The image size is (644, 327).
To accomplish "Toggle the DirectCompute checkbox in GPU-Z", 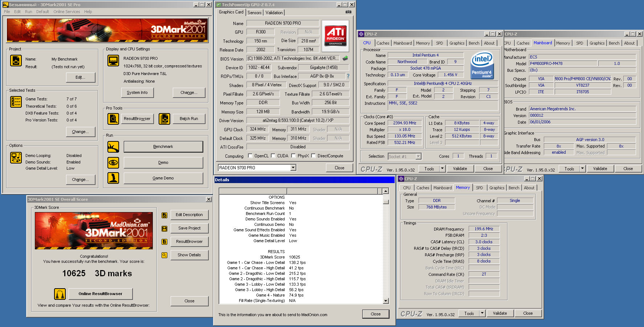I will (x=313, y=156).
